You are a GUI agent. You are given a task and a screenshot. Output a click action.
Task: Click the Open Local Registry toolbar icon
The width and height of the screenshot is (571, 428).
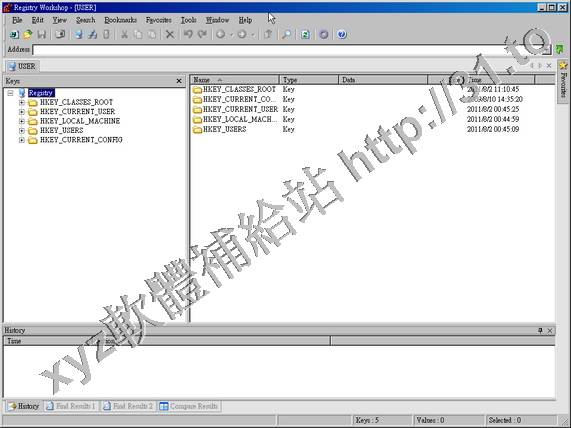(x=14, y=35)
